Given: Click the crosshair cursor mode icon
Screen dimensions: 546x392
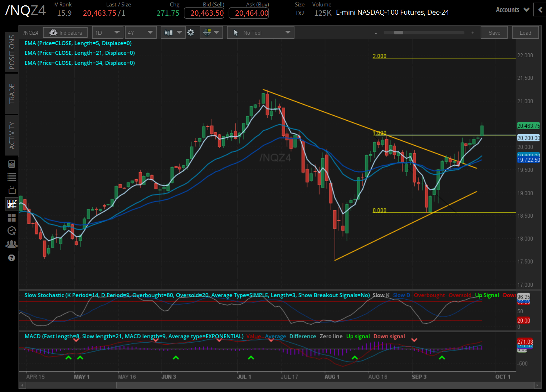Looking at the screenshot, I should point(207,33).
